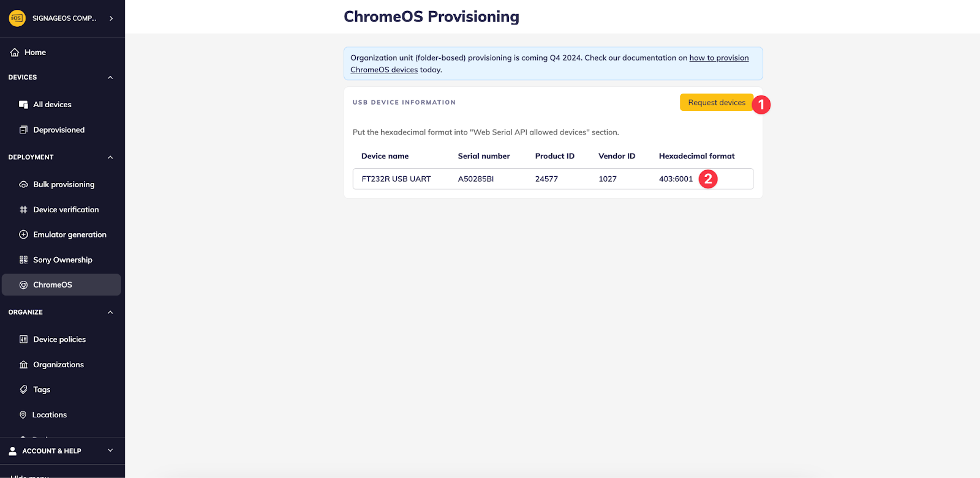Click the Device policies icon
The height and width of the screenshot is (478, 980).
[x=23, y=339]
